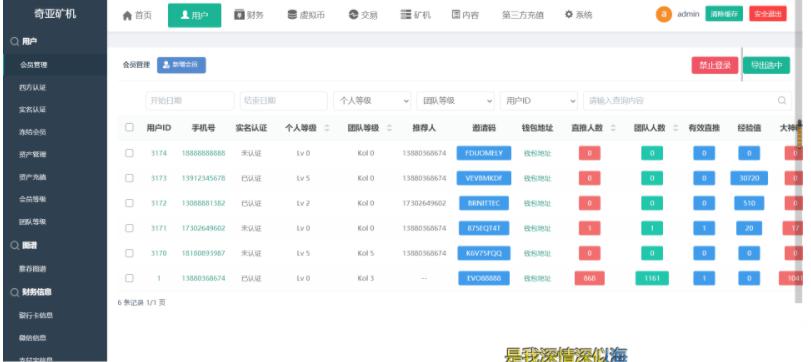This screenshot has height=362, width=811.
Task: Click the 虚拟币 coin stack icon
Action: coord(293,15)
